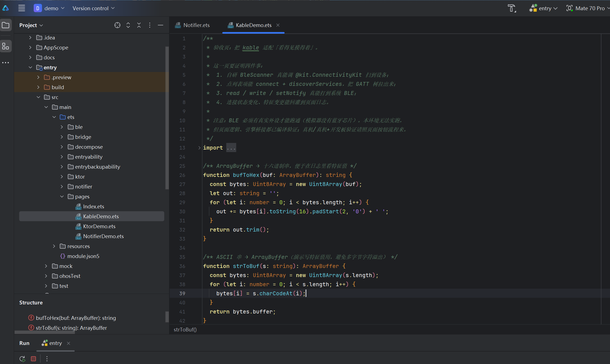Open the structure tool window sidebar icon

(x=6, y=46)
